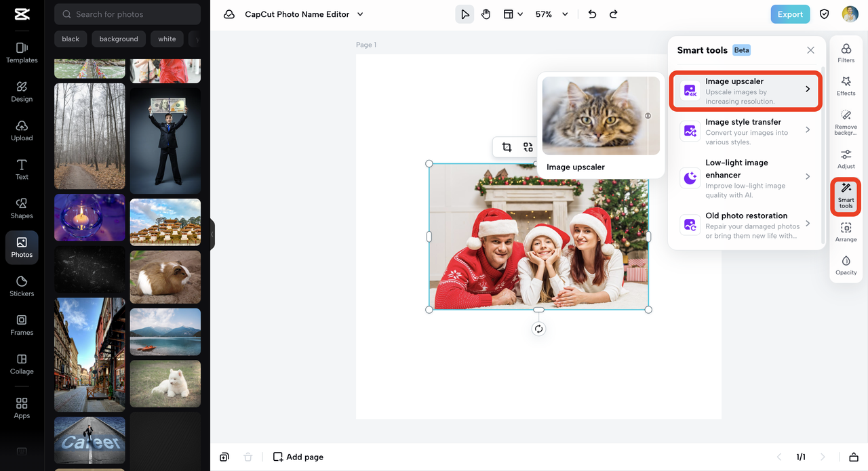Select the Career road photo thumbnail
This screenshot has height=471, width=868.
90,440
